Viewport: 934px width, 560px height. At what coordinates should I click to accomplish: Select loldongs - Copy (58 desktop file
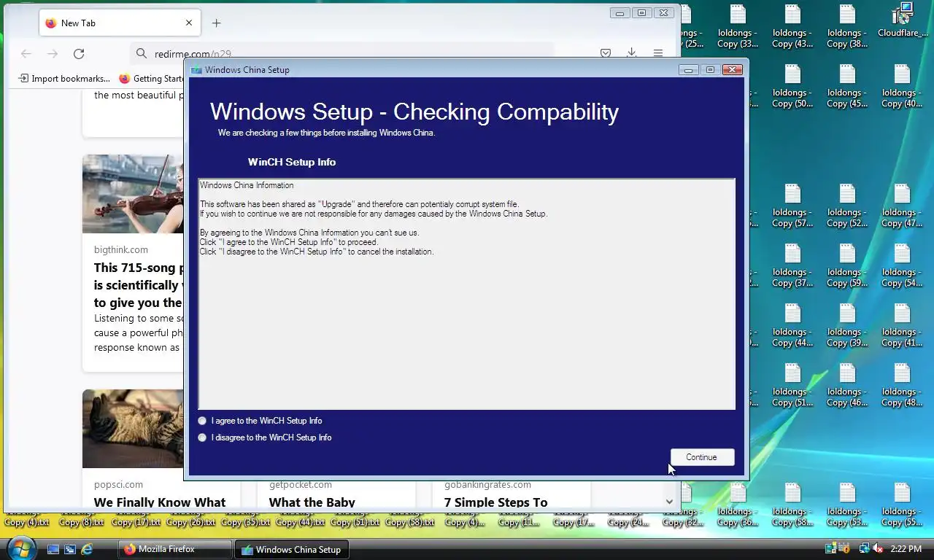[792, 505]
